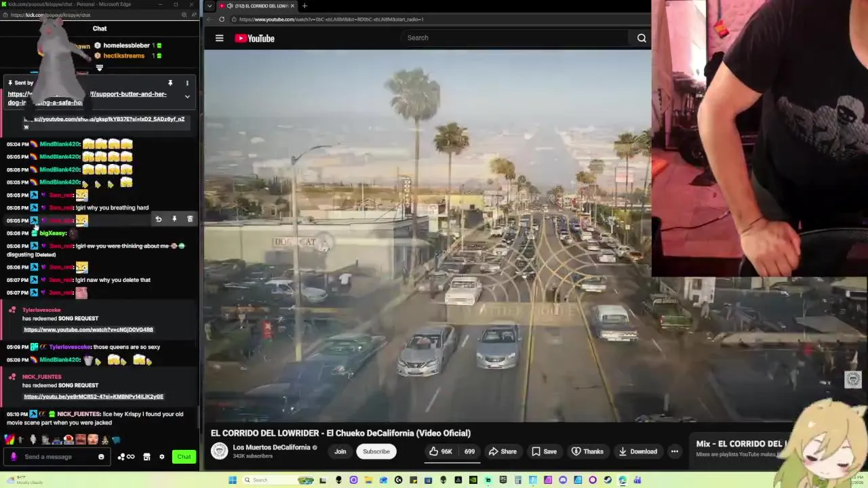This screenshot has width=868, height=488.
Task: Open more actions ellipsis under the video
Action: [675, 451]
